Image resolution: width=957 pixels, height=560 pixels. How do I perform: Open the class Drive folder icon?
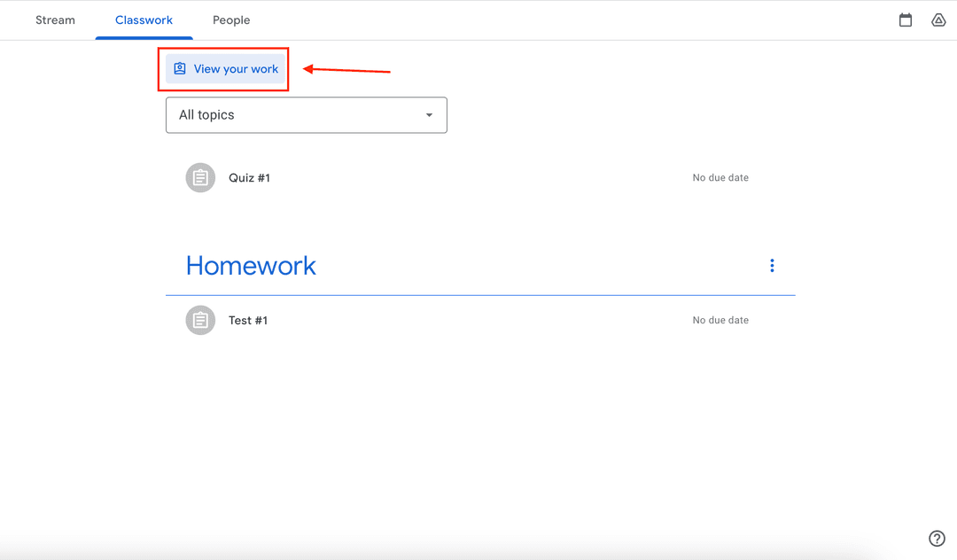[938, 20]
